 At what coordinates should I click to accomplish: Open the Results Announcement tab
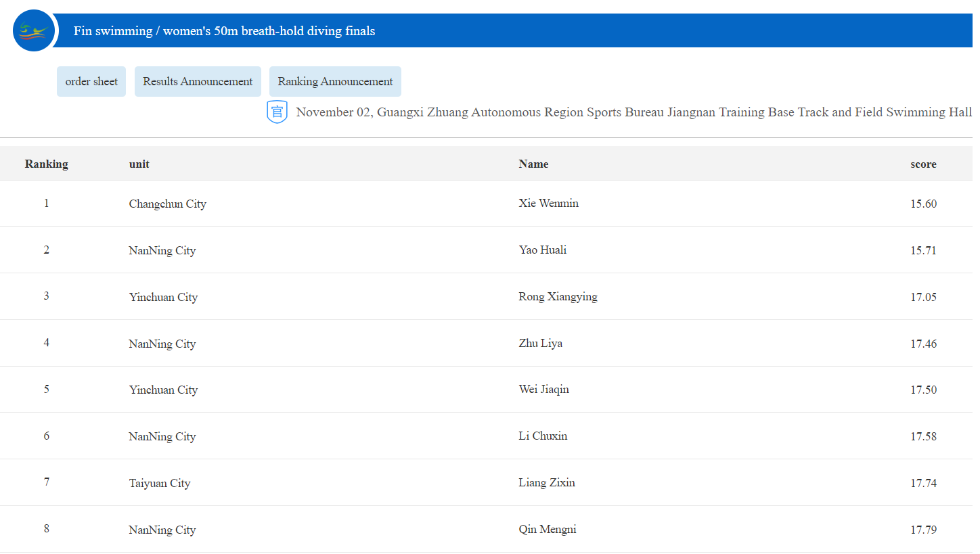[198, 81]
